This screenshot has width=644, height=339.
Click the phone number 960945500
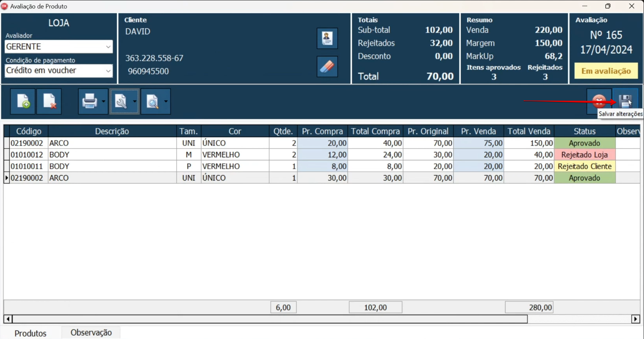[x=148, y=71]
